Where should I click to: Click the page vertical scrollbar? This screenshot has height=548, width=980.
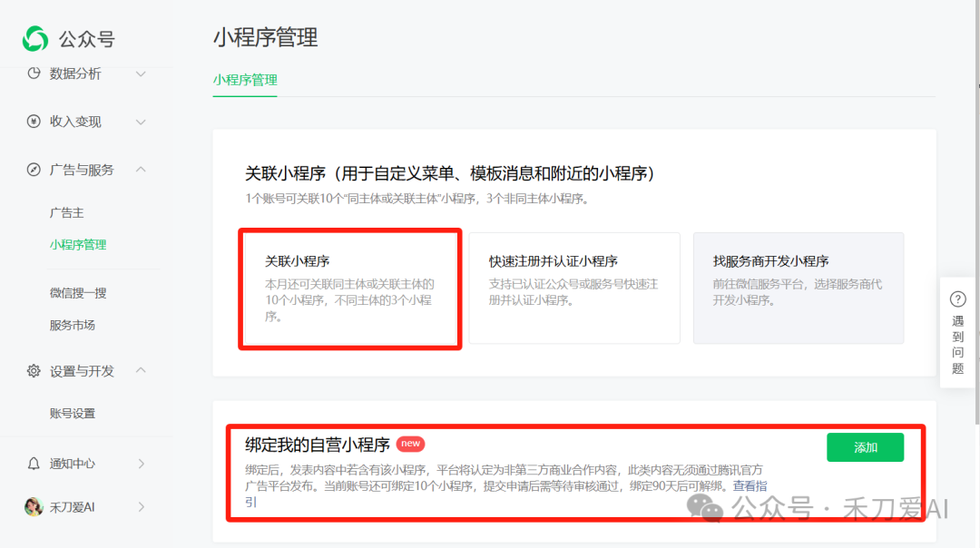coord(977,212)
